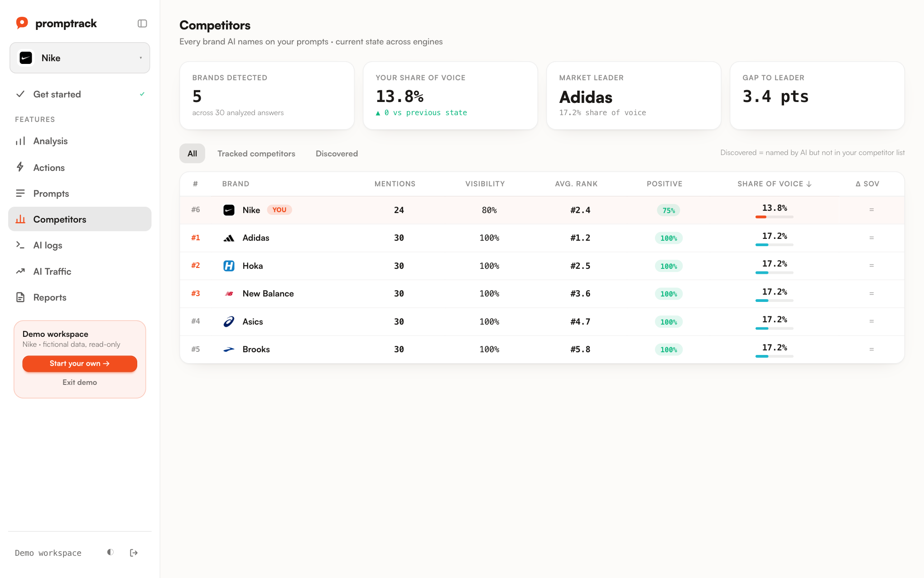Click the Δ SOV column header
Screen dimensions: 924x578
click(867, 184)
